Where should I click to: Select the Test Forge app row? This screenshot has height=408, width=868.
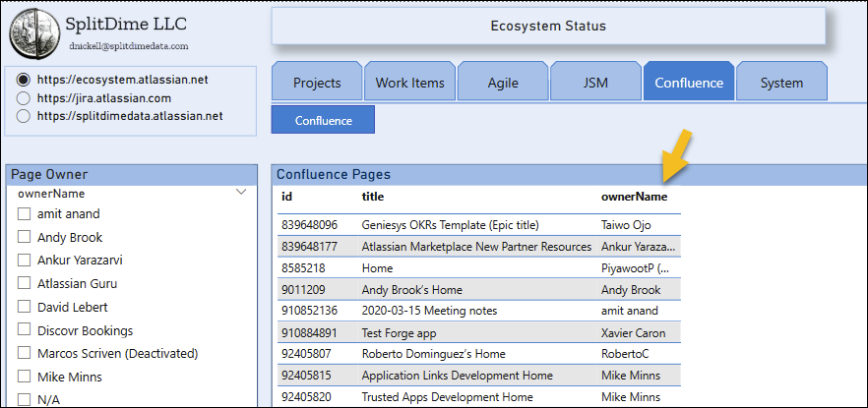(396, 332)
